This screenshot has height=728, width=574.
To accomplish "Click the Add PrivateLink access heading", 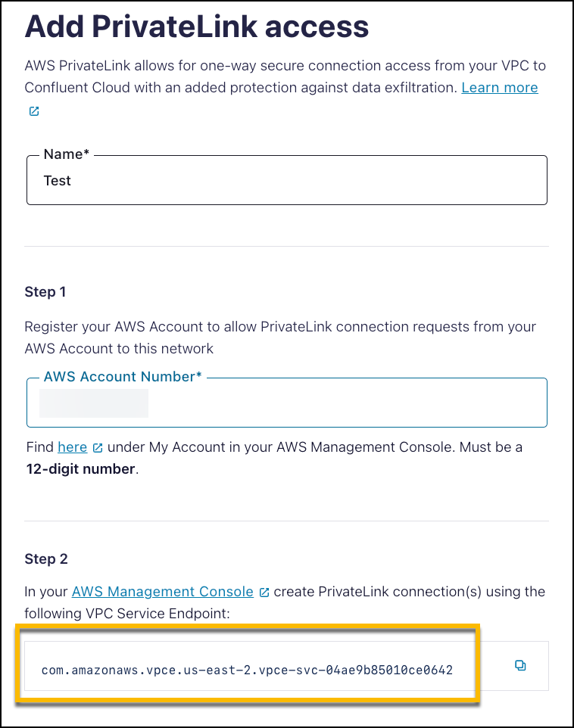I will pyautogui.click(x=197, y=27).
